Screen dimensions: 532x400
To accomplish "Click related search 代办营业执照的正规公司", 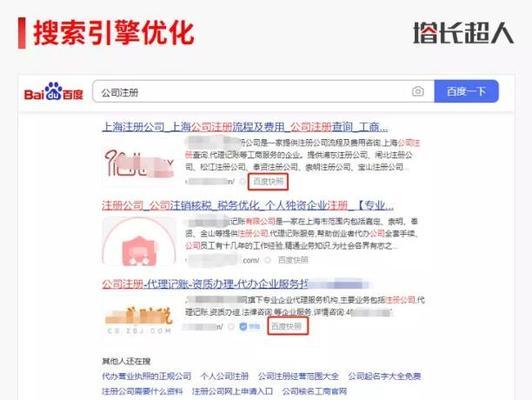I will click(x=147, y=376).
